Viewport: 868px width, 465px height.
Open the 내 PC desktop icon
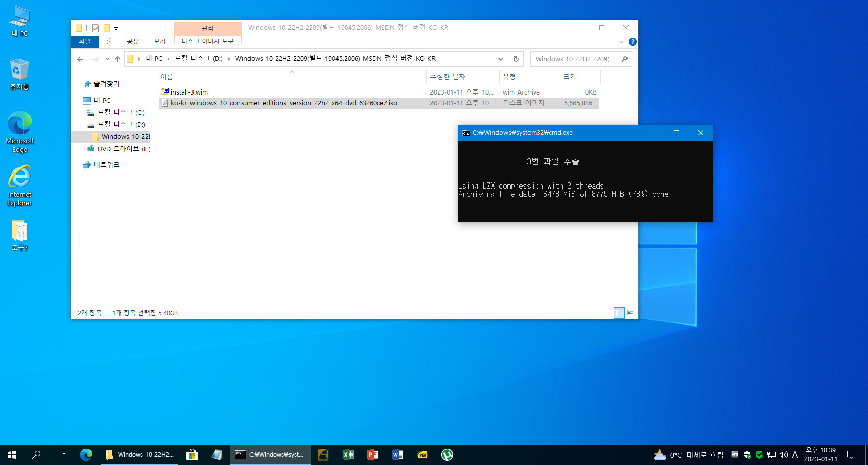[20, 21]
